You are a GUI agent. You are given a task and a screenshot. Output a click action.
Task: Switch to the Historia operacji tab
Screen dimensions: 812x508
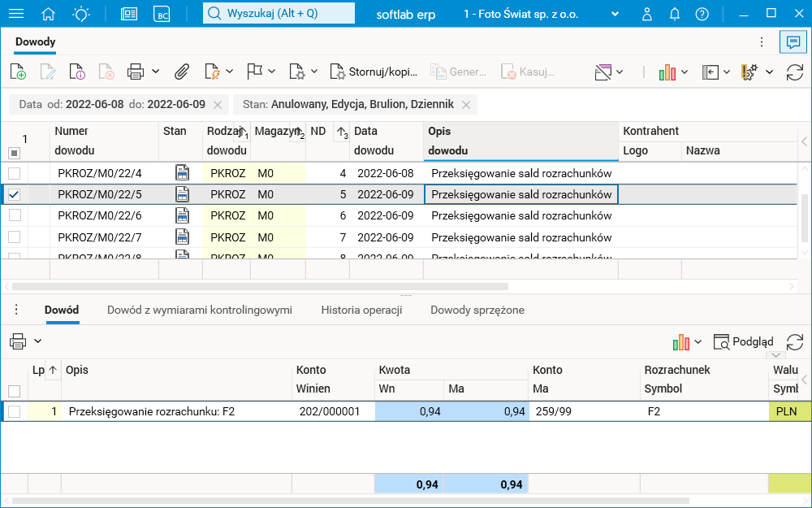[x=361, y=310]
